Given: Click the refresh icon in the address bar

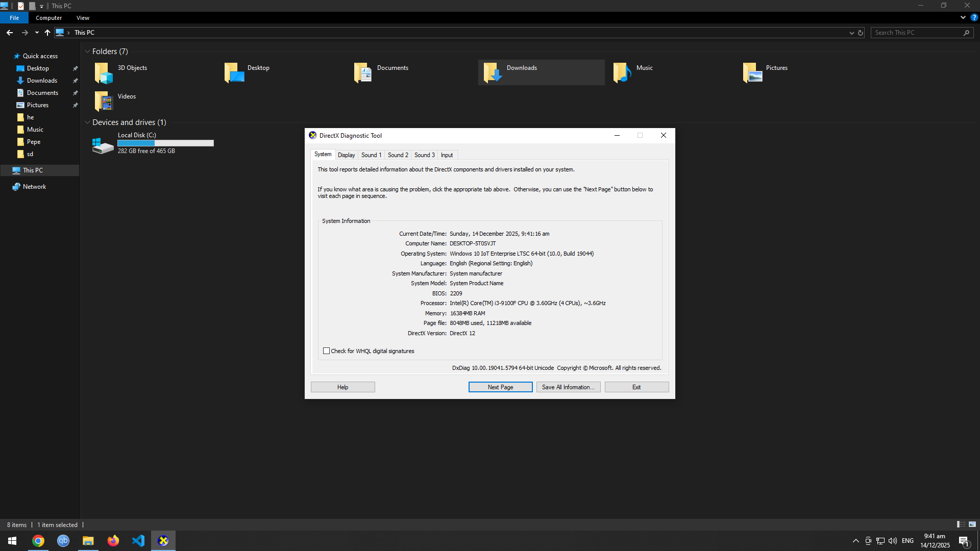Looking at the screenshot, I should pos(861,33).
